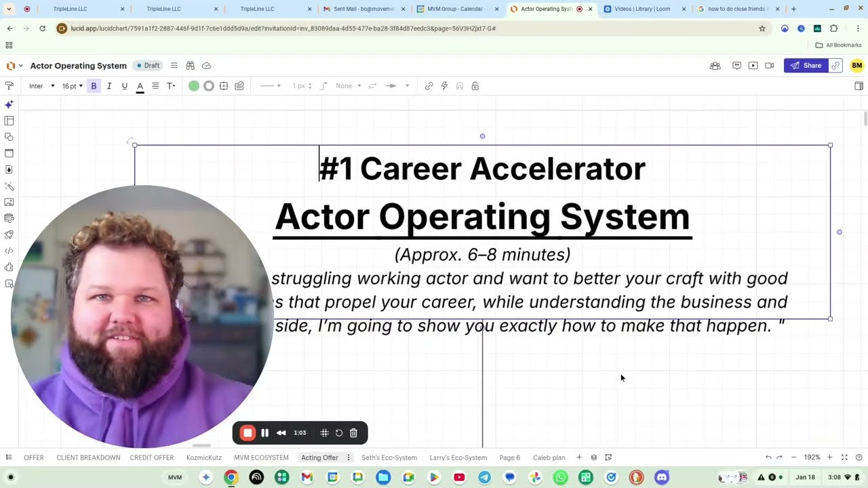This screenshot has width=868, height=488.
Task: Bookmark this page with the star
Action: (762, 28)
